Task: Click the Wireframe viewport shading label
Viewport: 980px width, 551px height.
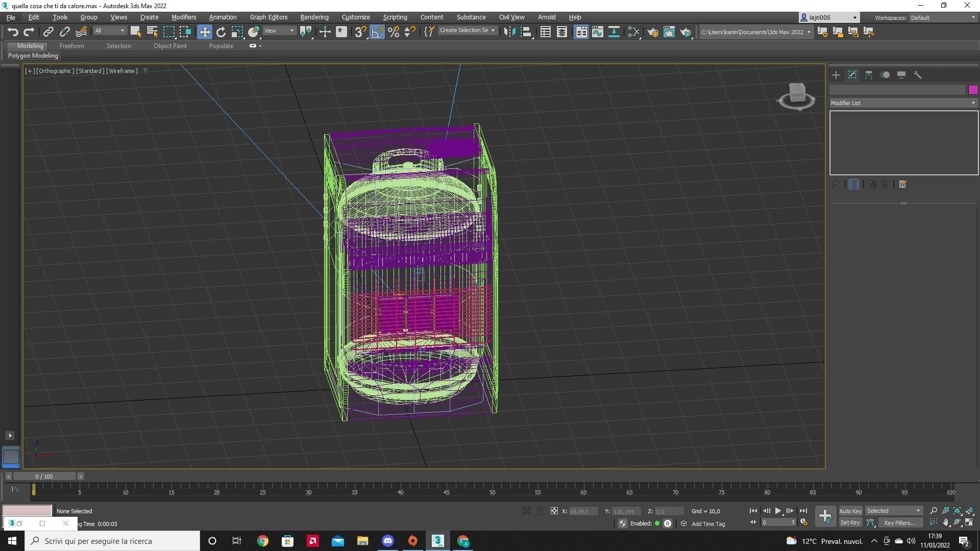Action: coord(122,71)
